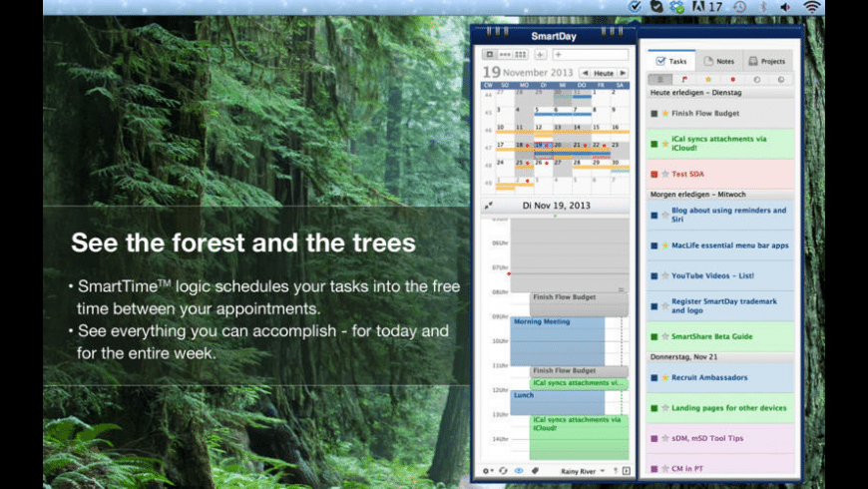Star the YouTube Videos – List! task

coord(664,275)
